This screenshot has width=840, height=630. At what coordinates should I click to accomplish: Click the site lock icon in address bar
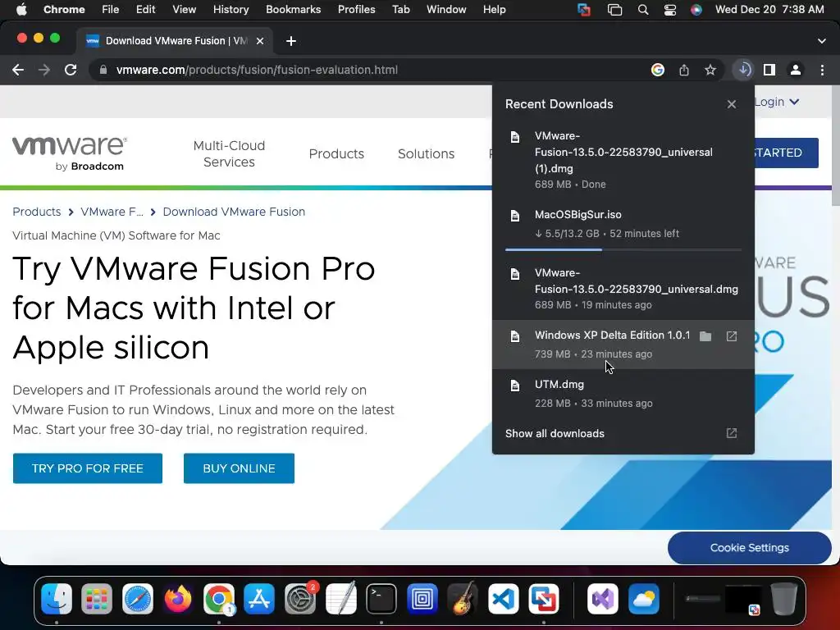103,70
